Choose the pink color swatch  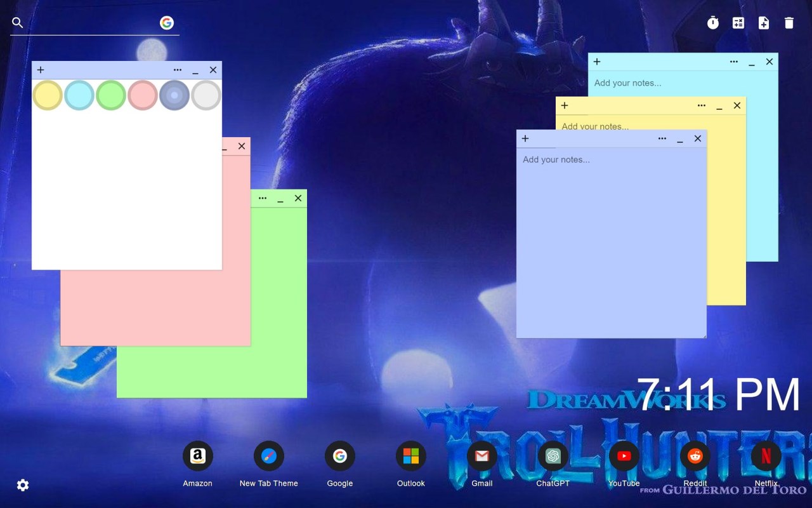pos(143,95)
